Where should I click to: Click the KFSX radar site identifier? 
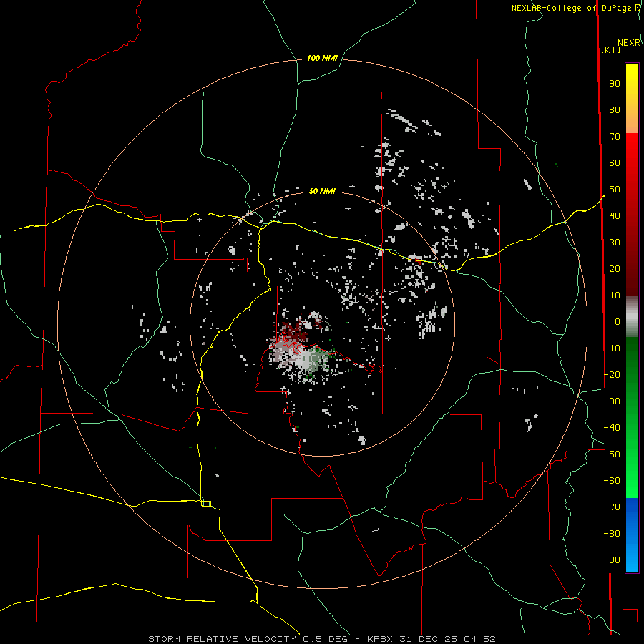tap(381, 639)
